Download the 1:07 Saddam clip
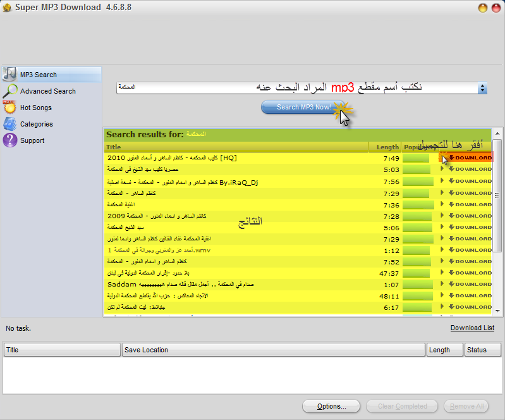Viewport: 505px width, 420px height. [470, 284]
